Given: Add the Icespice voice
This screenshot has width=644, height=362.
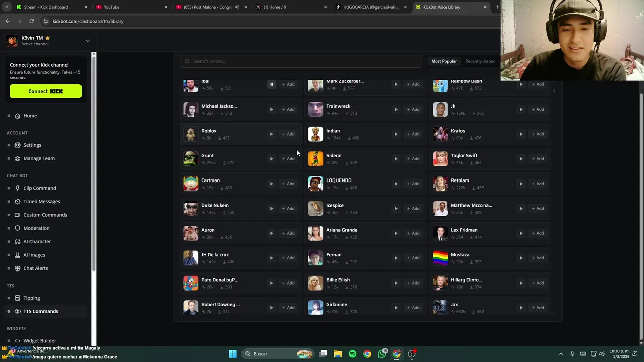Looking at the screenshot, I should coord(413,209).
